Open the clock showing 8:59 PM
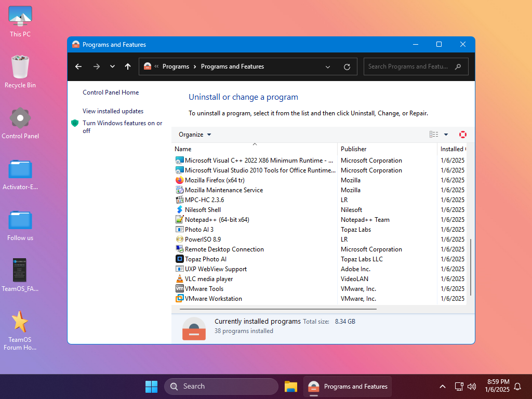 (x=497, y=386)
